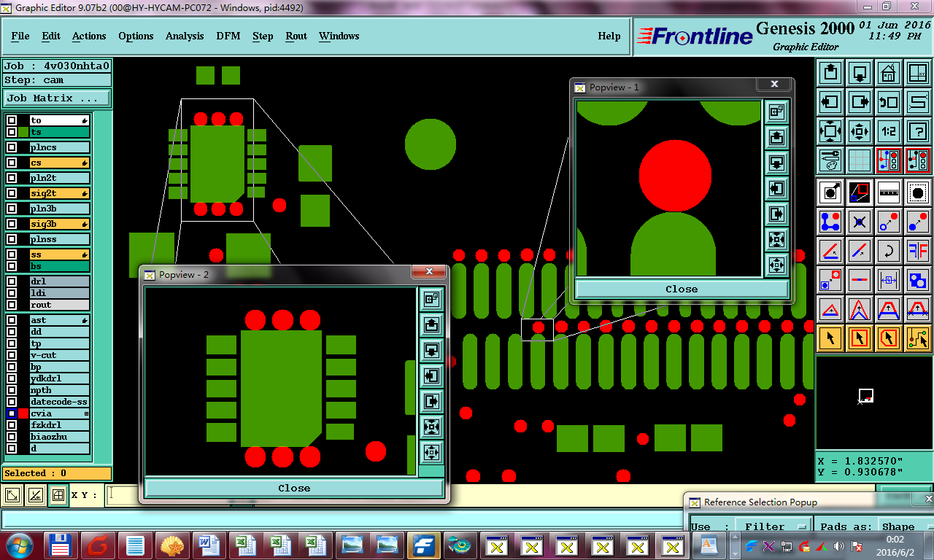
Task: Select the overlapping blue circles tool
Action: (918, 280)
